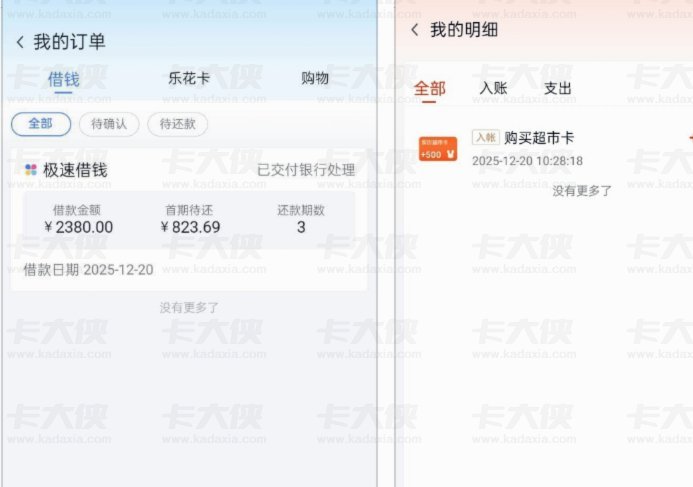Image resolution: width=693 pixels, height=487 pixels.
Task: Click the 我的订单 page title
Action: pos(69,42)
